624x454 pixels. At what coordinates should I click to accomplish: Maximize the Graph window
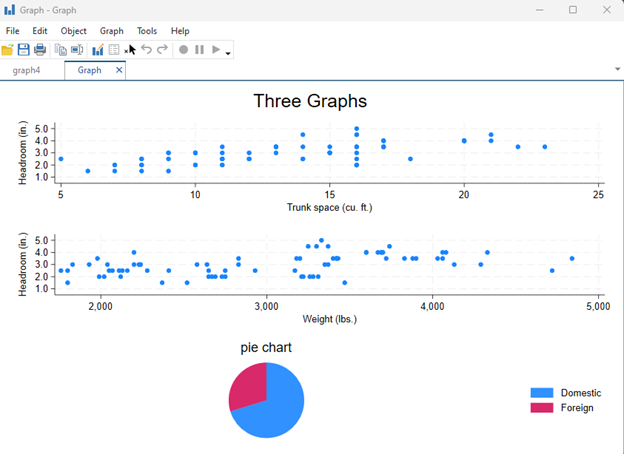573,10
